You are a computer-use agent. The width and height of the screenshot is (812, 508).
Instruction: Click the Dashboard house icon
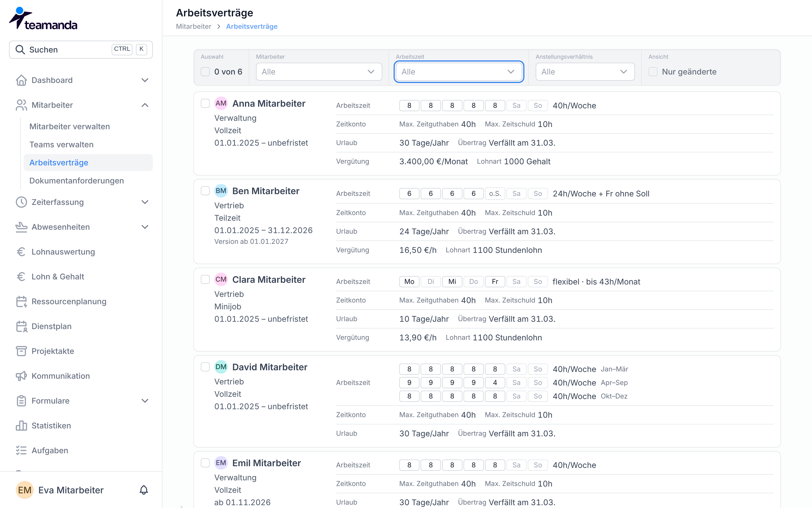(21, 80)
